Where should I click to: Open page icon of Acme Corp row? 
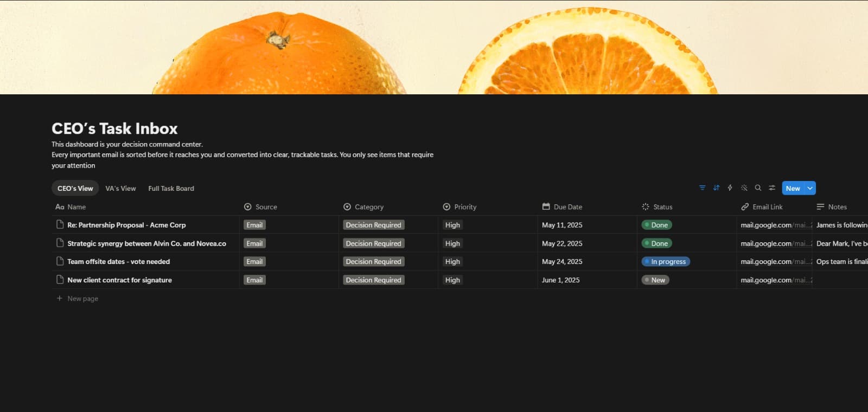pos(60,224)
